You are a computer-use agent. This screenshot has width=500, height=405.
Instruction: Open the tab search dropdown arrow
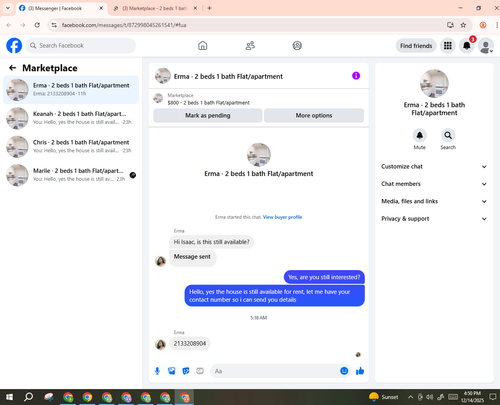(8, 8)
